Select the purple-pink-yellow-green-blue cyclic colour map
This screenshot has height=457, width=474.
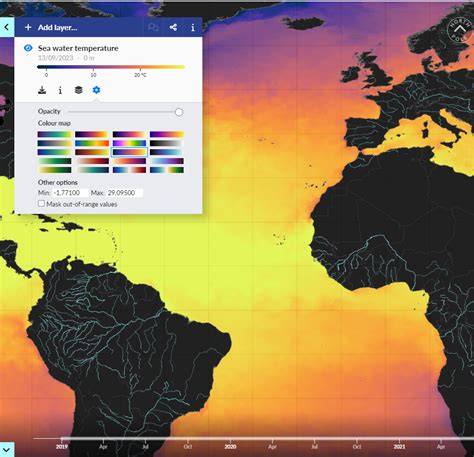pyautogui.click(x=129, y=143)
